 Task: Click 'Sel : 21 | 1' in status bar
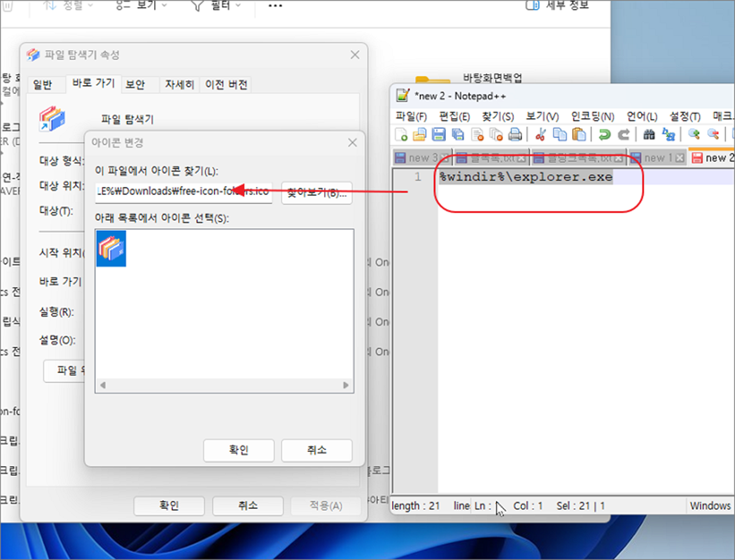tap(581, 506)
